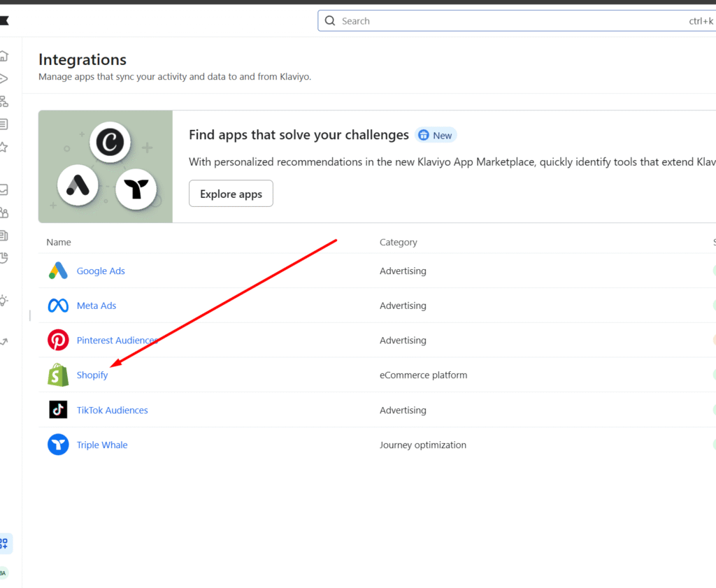Open the Google Ads integration link
716x588 pixels.
tap(101, 271)
